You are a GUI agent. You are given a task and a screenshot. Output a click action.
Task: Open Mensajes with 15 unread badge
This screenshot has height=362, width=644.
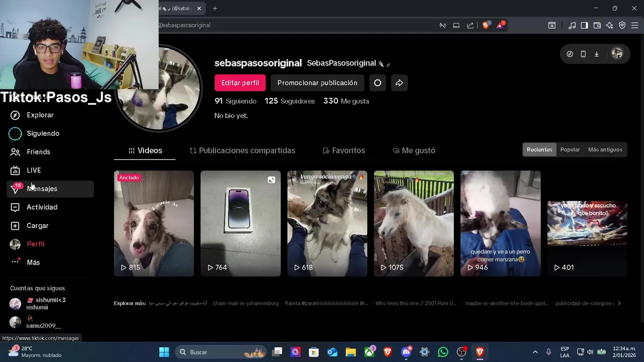click(50, 189)
